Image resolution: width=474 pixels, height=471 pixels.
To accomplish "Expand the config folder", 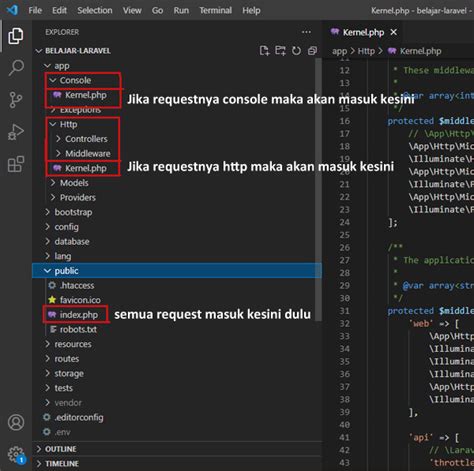I will [177, 227].
